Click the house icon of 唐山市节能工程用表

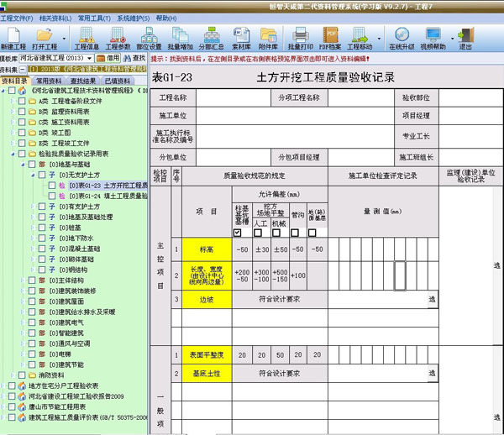tap(22, 407)
